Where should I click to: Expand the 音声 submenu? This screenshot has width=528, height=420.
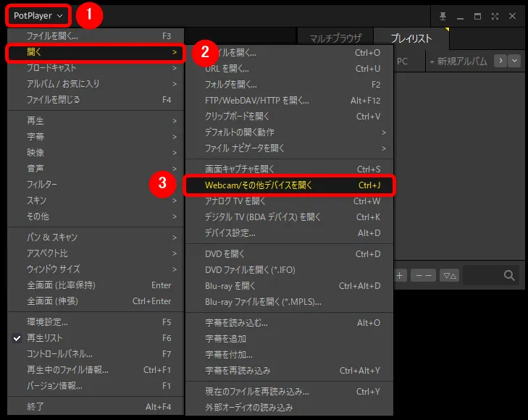[96, 168]
